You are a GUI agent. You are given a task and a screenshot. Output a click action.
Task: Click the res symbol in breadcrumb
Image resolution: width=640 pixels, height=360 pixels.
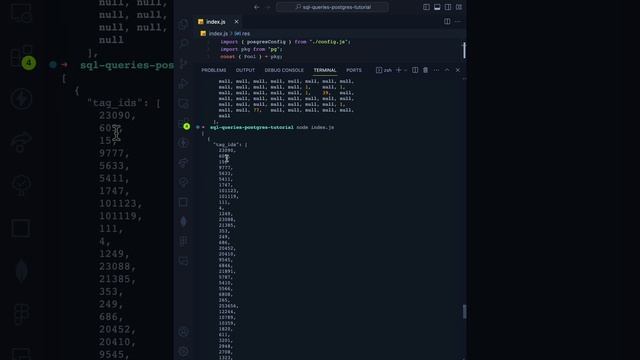tap(242, 33)
